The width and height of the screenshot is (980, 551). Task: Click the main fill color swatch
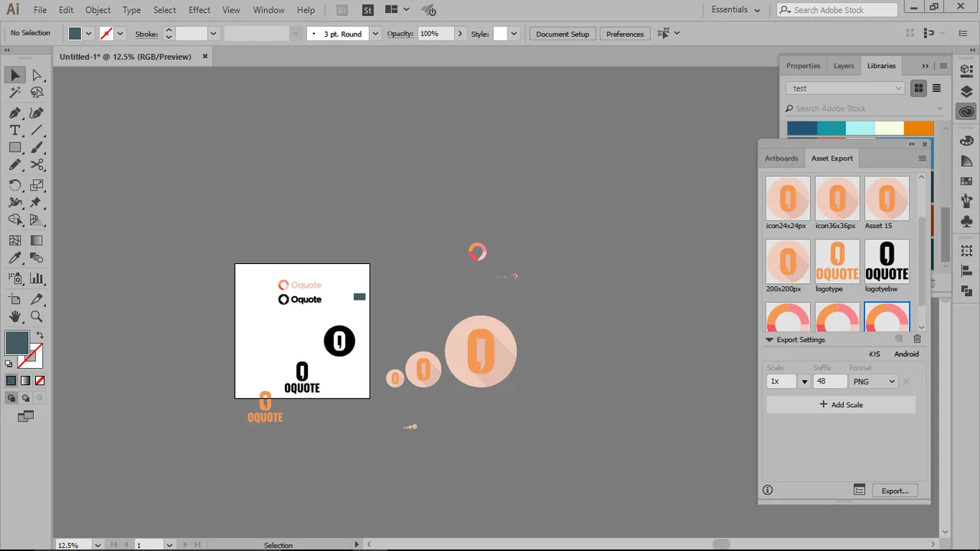17,343
